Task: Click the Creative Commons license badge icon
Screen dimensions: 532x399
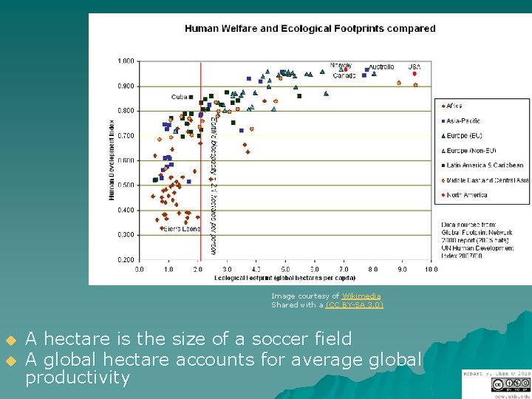Action: pos(511,385)
